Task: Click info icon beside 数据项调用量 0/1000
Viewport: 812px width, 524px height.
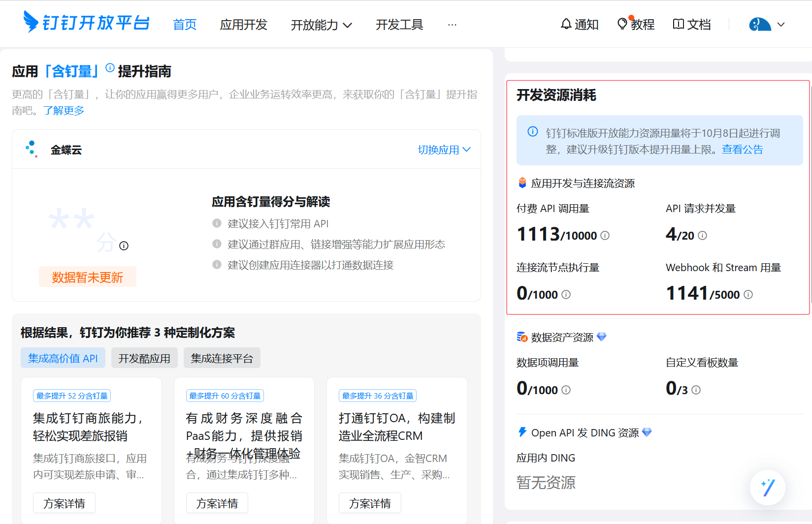Action: 566,390
